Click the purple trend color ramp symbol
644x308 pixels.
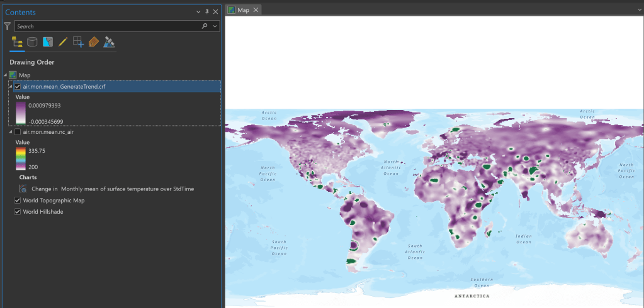click(x=21, y=113)
